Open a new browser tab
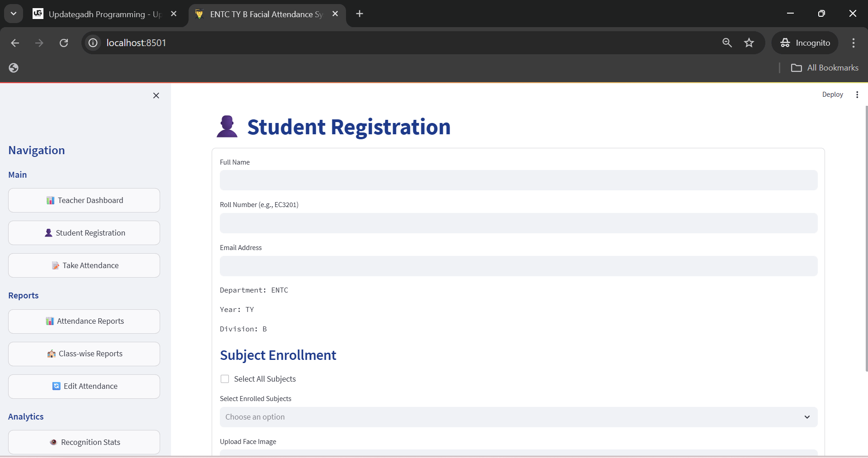Viewport: 868px width, 458px height. tap(360, 14)
